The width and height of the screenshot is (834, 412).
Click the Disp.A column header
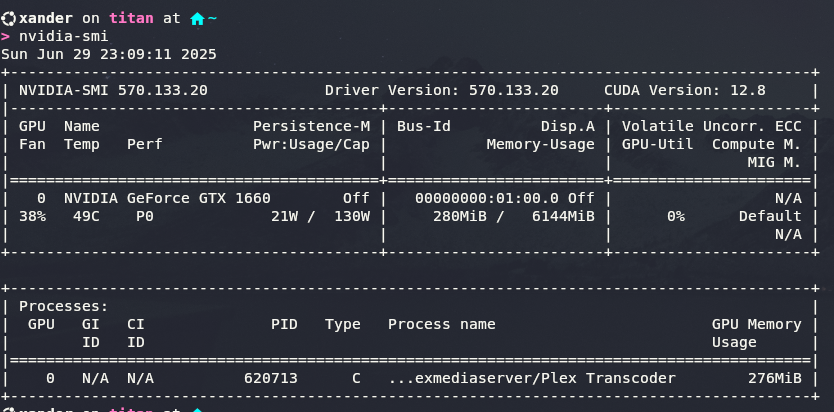pyautogui.click(x=568, y=127)
